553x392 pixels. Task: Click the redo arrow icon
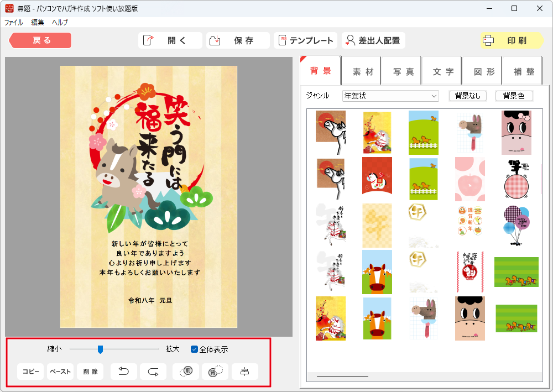point(153,372)
